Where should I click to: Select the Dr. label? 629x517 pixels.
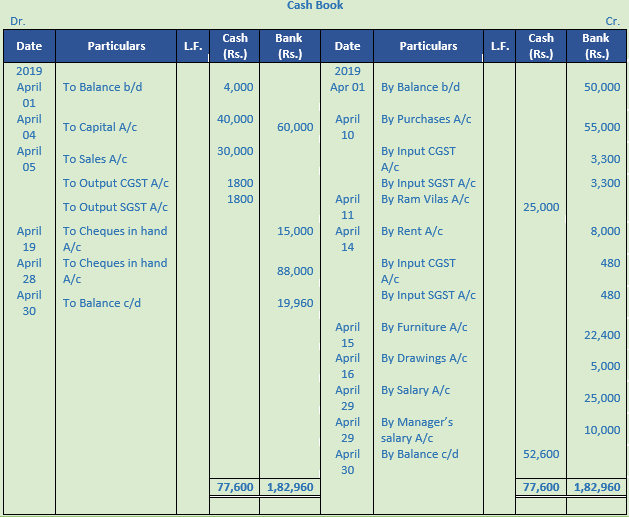[x=18, y=21]
